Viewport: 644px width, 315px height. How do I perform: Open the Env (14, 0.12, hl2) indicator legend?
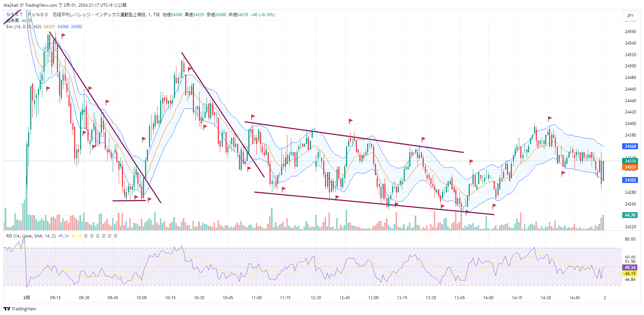click(x=24, y=27)
